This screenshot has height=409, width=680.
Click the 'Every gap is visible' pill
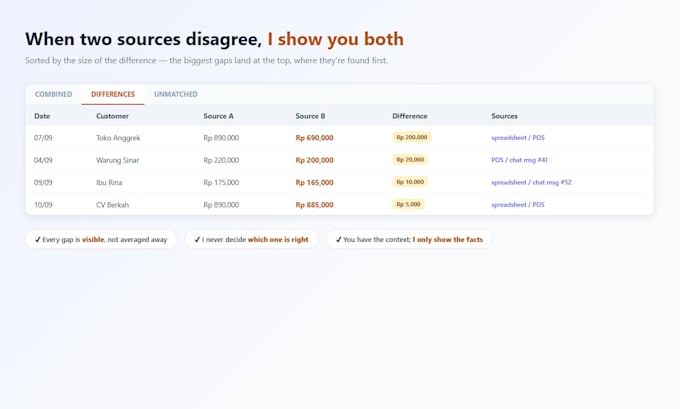point(101,239)
